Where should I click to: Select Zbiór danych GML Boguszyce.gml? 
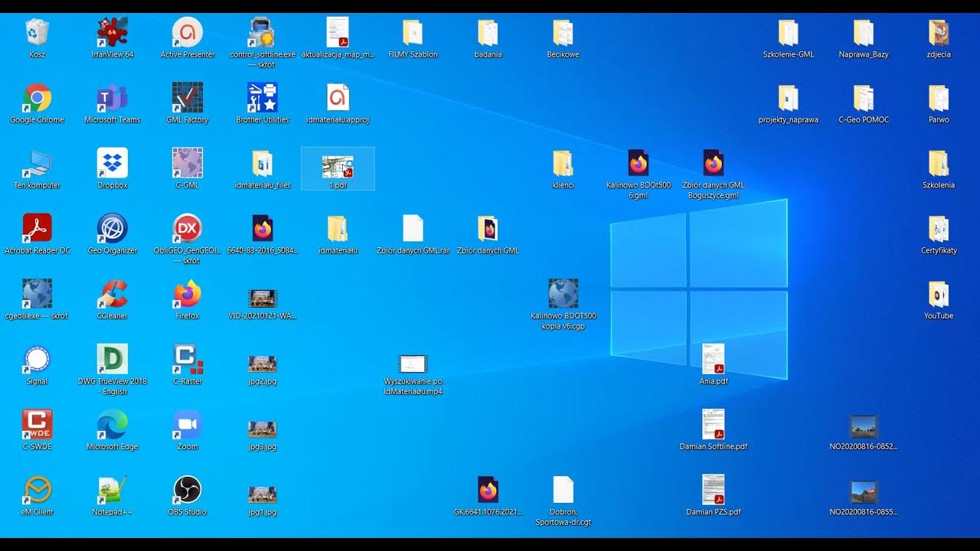[714, 164]
